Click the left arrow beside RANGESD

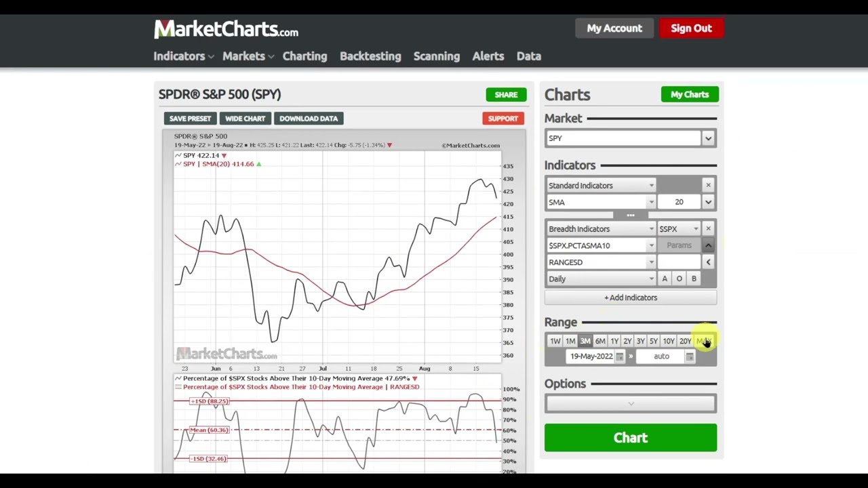point(708,262)
